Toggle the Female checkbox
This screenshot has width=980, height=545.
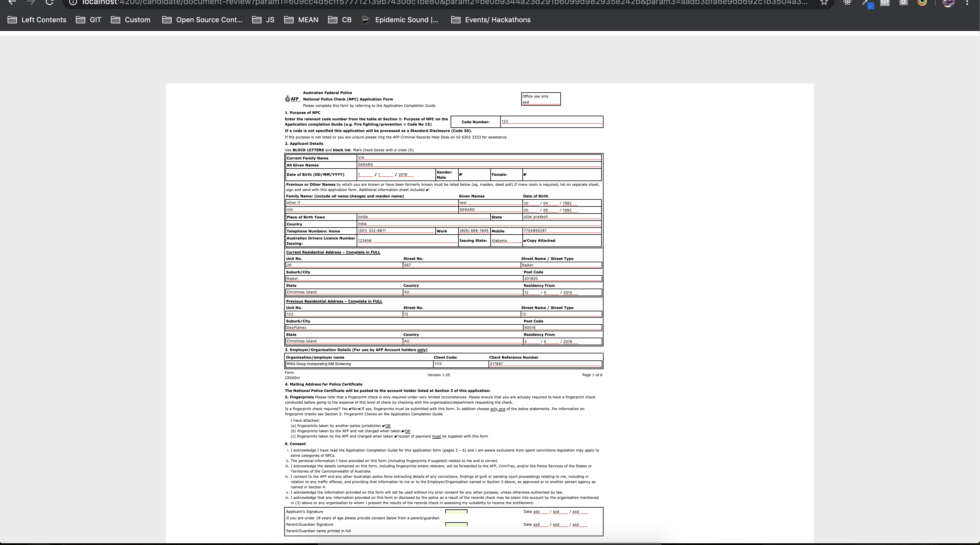[525, 174]
